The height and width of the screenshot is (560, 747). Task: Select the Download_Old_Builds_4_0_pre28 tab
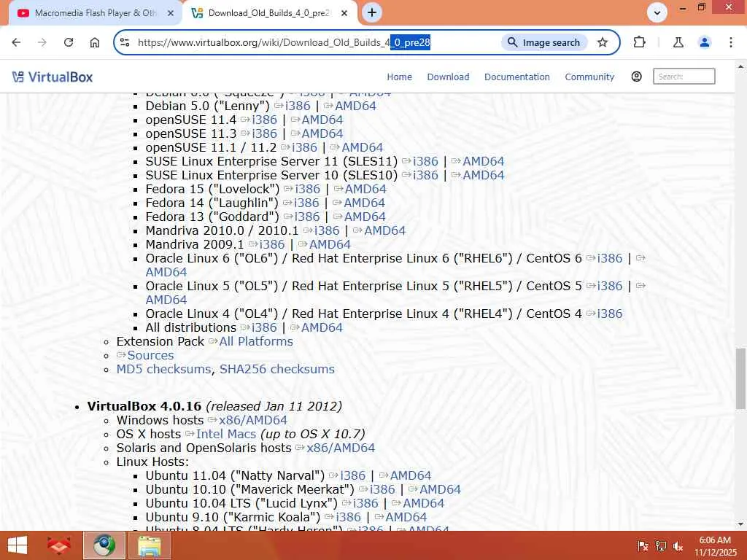[x=269, y=13]
